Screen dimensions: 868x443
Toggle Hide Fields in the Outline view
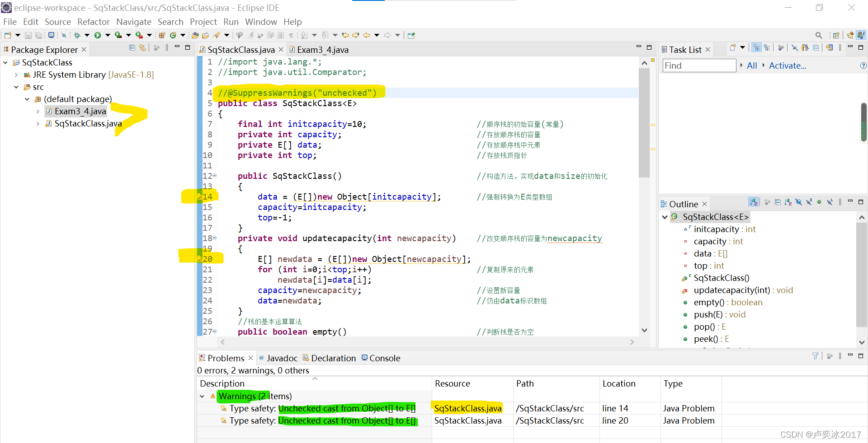coord(798,202)
